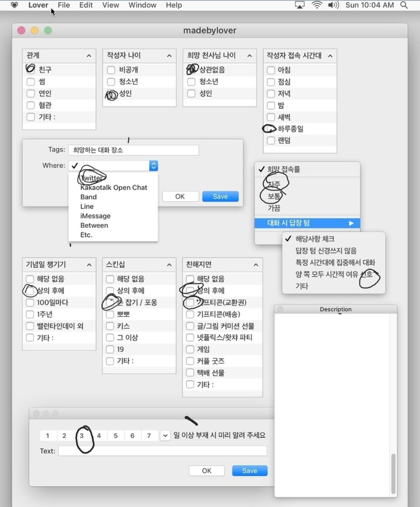Click the Wi-Fi status icon
Viewport: 420px width, 507px height.
coord(317,5)
